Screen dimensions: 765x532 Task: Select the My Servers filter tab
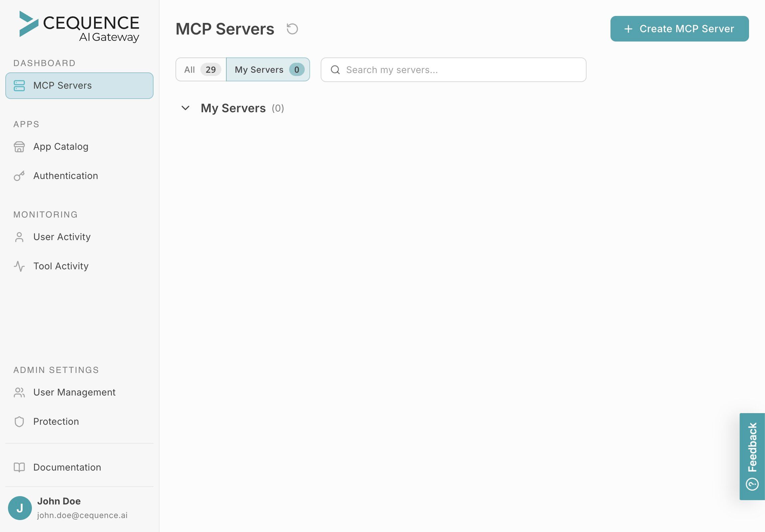(268, 70)
